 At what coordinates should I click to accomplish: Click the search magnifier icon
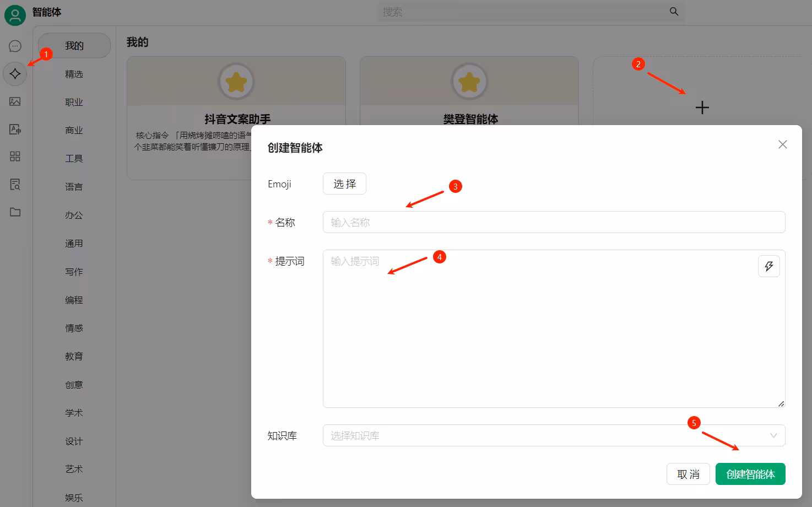click(x=674, y=12)
